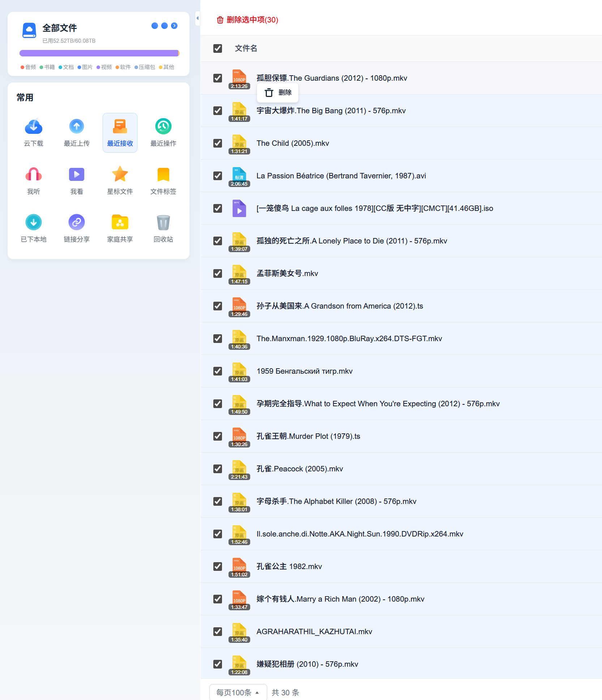Deselect The Child (2005).mkv checkbox
This screenshot has height=700, width=602.
point(217,143)
